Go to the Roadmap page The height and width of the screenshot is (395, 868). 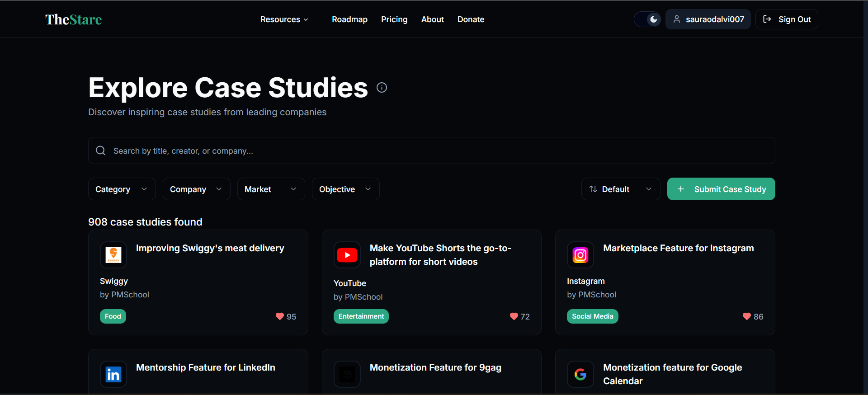click(x=349, y=19)
